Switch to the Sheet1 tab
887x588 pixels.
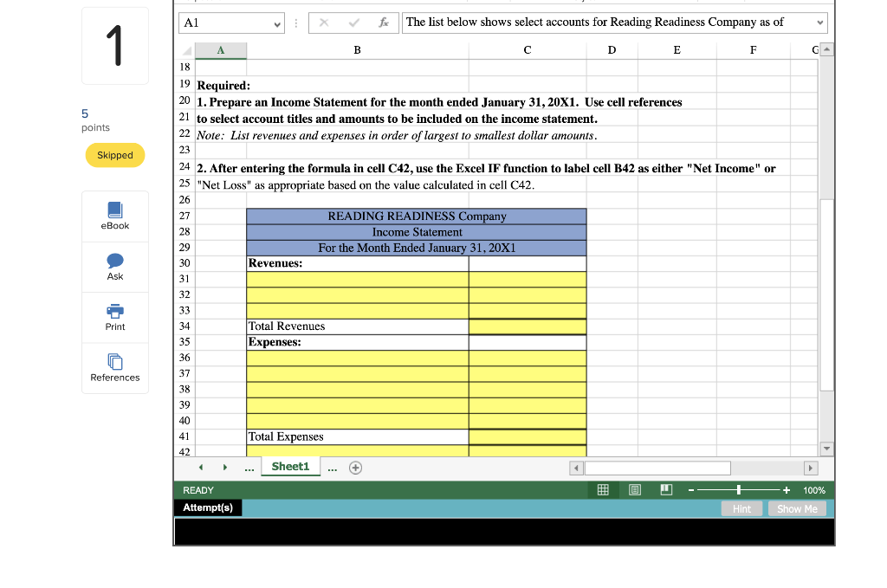(290, 466)
